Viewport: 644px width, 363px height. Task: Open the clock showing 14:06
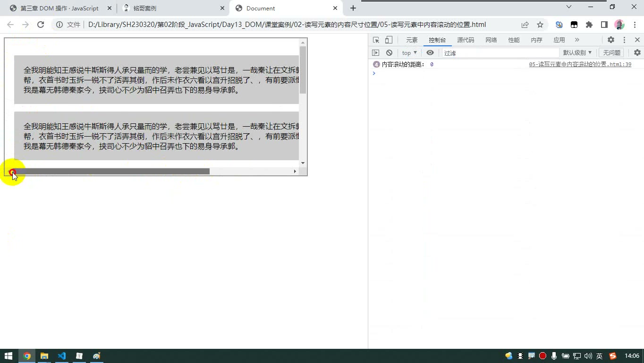point(632,356)
